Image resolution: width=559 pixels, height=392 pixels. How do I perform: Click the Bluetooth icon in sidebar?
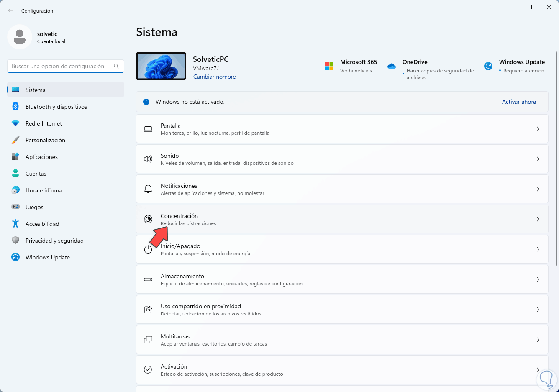click(15, 107)
